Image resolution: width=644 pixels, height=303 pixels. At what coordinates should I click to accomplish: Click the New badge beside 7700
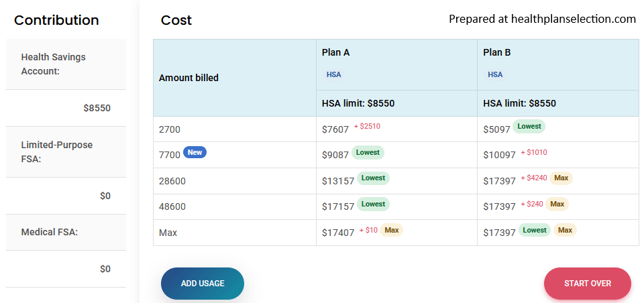pyautogui.click(x=195, y=152)
